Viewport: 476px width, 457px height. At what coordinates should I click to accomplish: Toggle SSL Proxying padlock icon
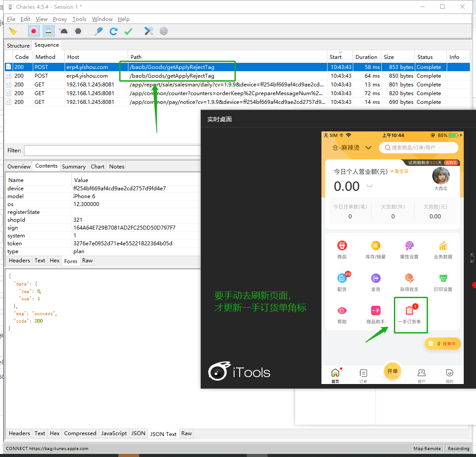coord(48,31)
